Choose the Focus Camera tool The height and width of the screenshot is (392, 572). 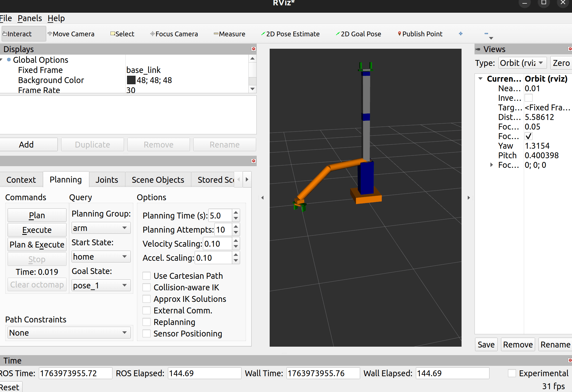click(x=174, y=34)
